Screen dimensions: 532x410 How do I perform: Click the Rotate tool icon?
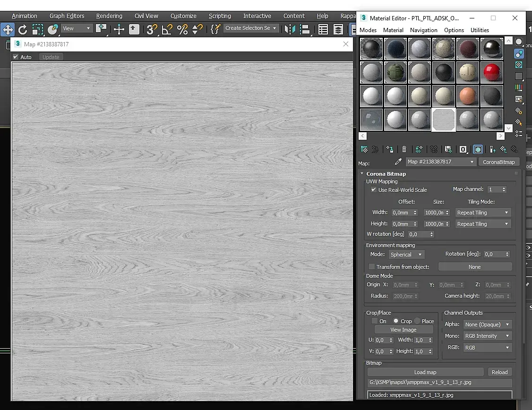tap(23, 29)
